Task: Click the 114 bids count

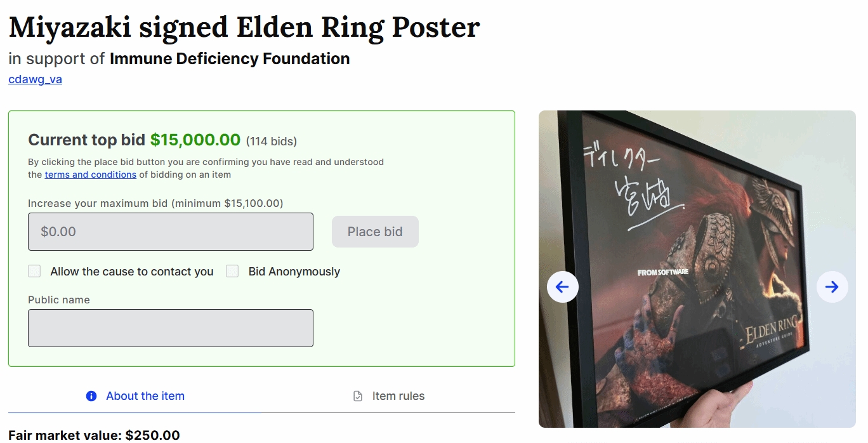Action: (272, 141)
